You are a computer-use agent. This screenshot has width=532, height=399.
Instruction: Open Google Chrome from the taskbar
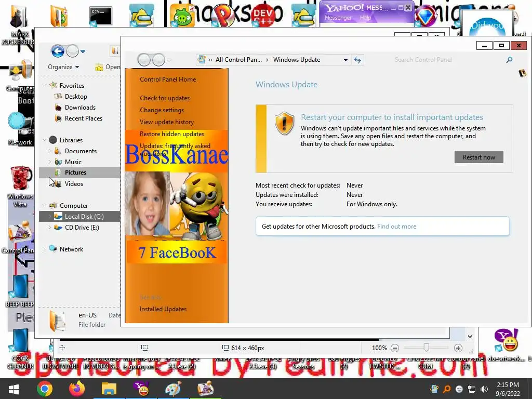45,389
